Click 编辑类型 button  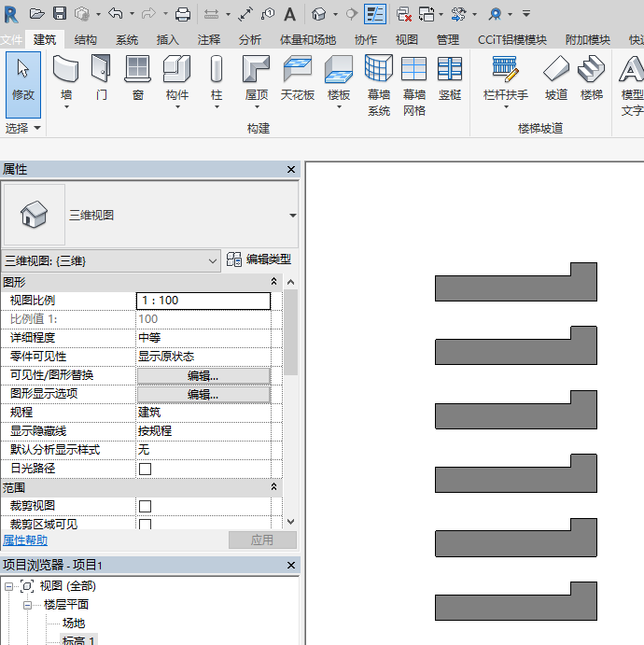[x=259, y=259]
